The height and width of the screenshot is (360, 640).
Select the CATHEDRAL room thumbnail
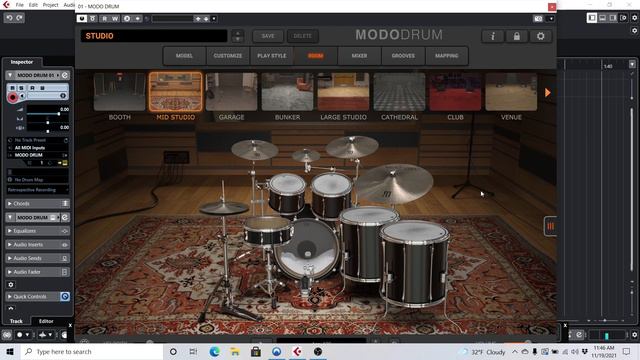[x=399, y=92]
